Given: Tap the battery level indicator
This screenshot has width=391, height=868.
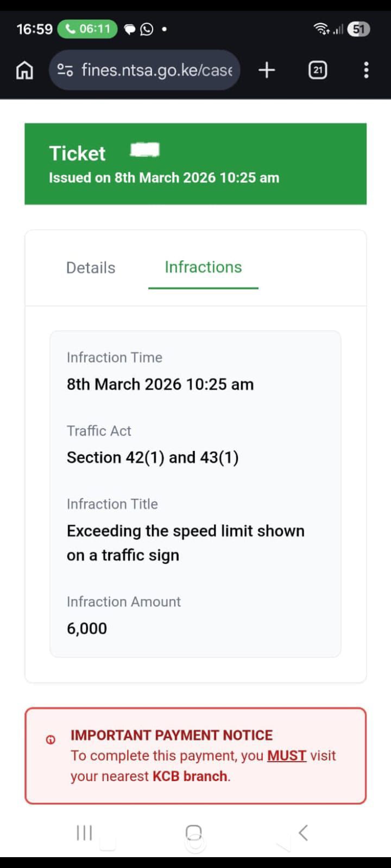Looking at the screenshot, I should (x=358, y=29).
